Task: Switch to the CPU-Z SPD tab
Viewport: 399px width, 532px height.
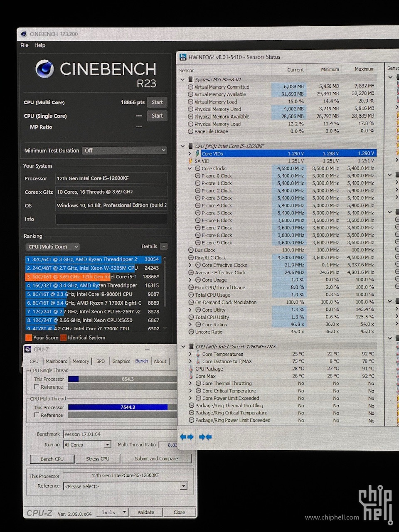Action: [x=101, y=362]
